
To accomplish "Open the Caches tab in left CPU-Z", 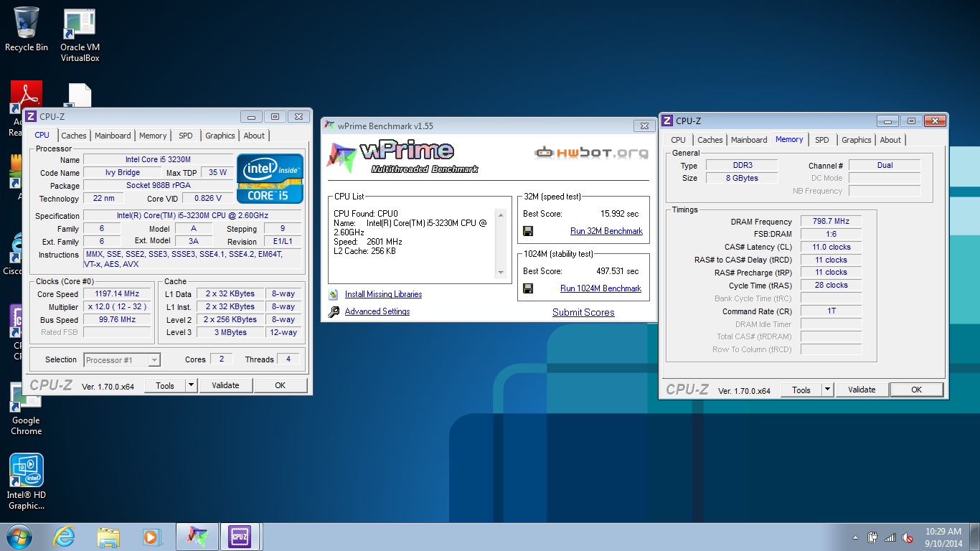I will click(x=73, y=136).
